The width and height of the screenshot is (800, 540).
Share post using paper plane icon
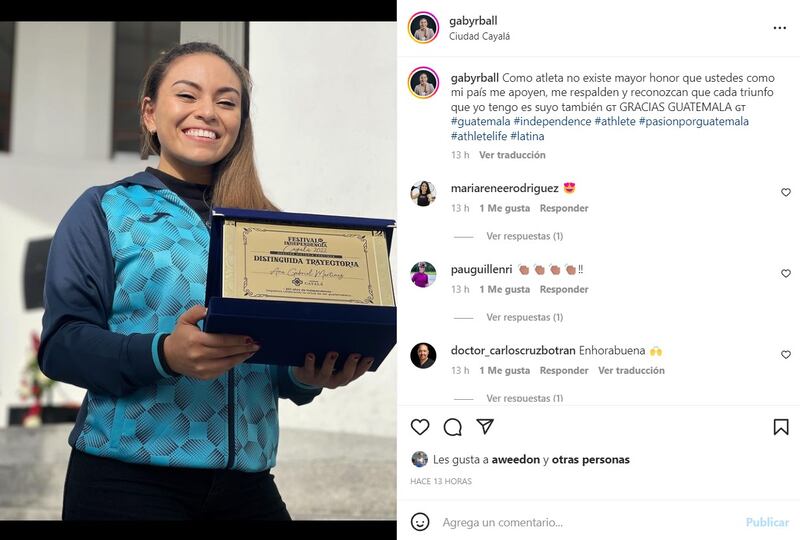[x=485, y=426]
